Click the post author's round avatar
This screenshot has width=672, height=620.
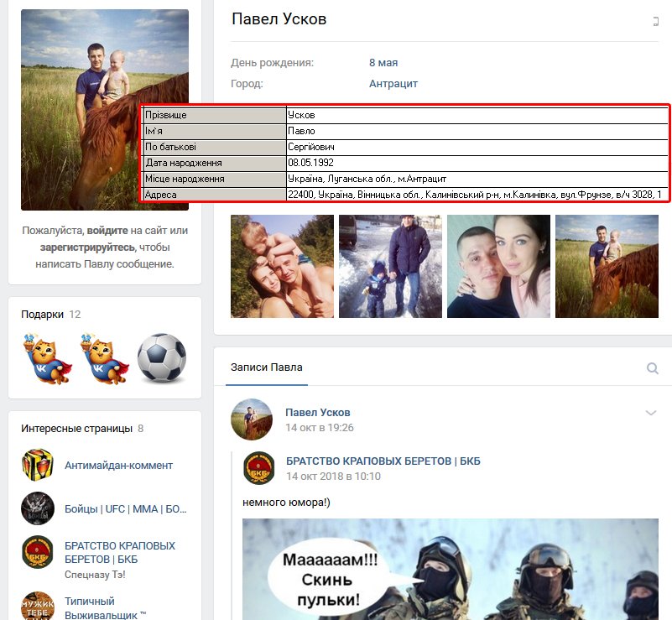[x=252, y=419]
